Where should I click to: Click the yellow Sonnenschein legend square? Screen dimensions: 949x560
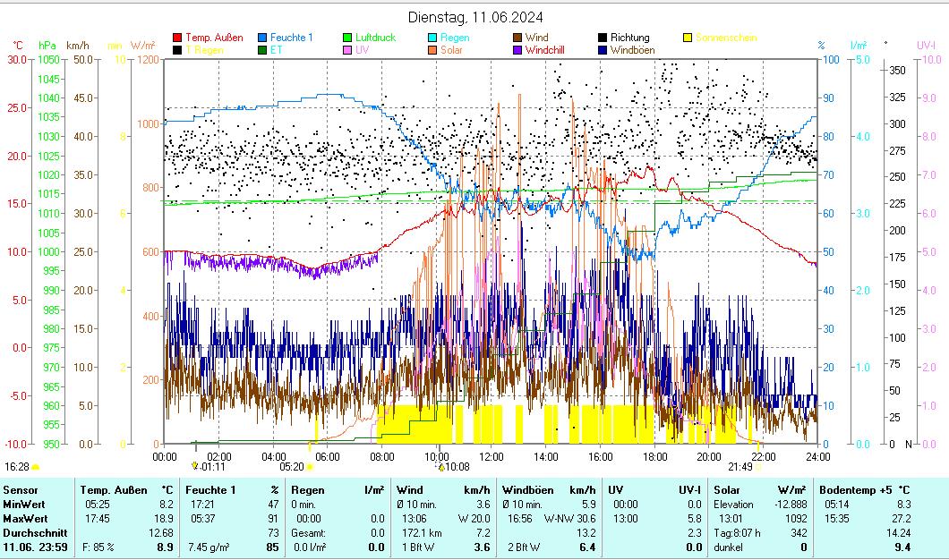click(x=688, y=38)
